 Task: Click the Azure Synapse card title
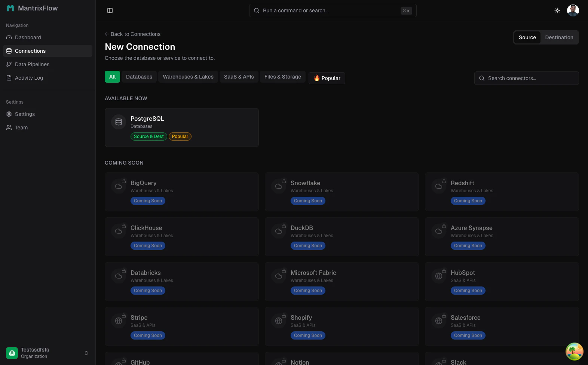(x=471, y=228)
